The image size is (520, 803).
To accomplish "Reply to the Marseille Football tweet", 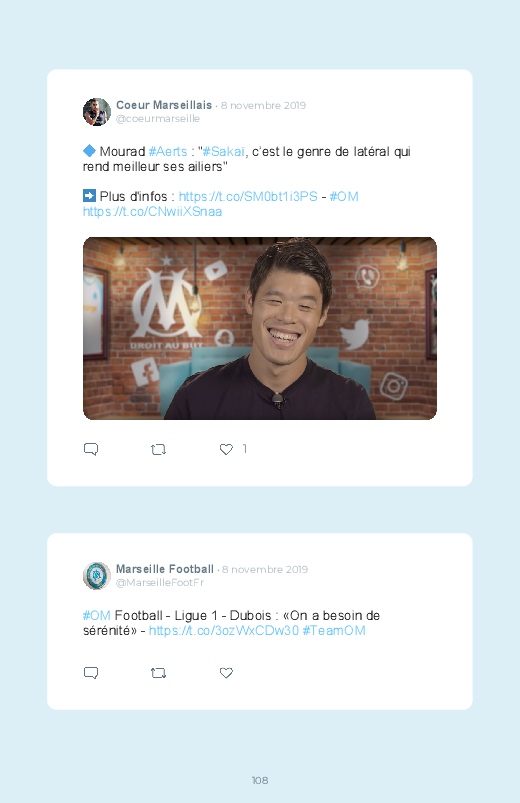I will tap(91, 672).
